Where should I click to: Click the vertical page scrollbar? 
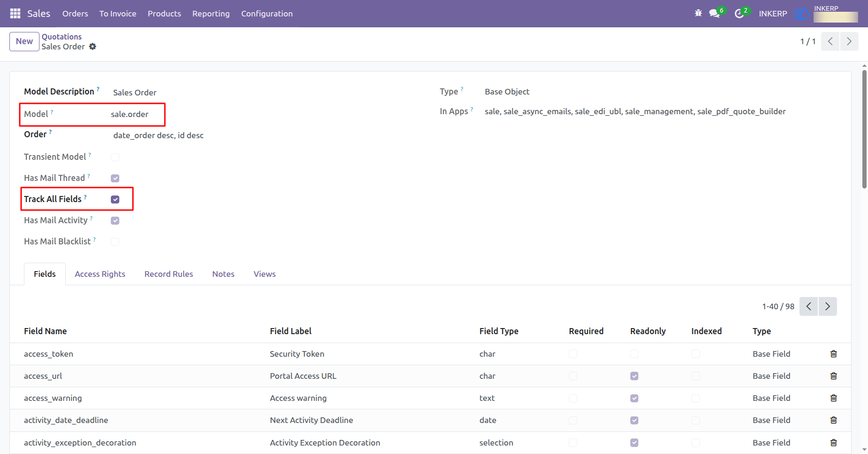(864, 129)
